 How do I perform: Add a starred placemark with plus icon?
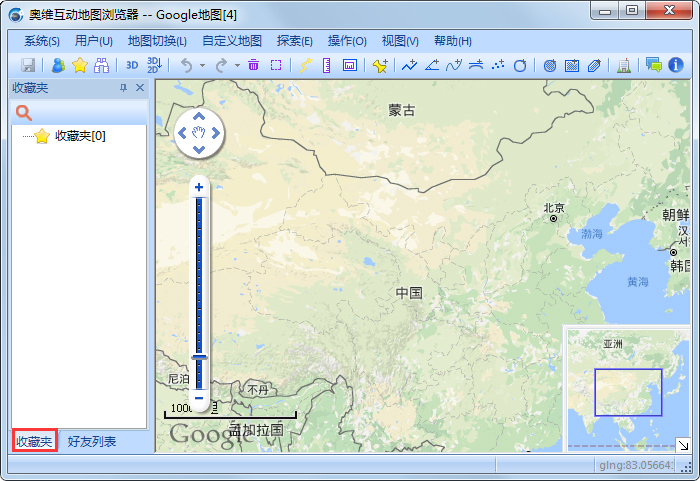point(380,65)
